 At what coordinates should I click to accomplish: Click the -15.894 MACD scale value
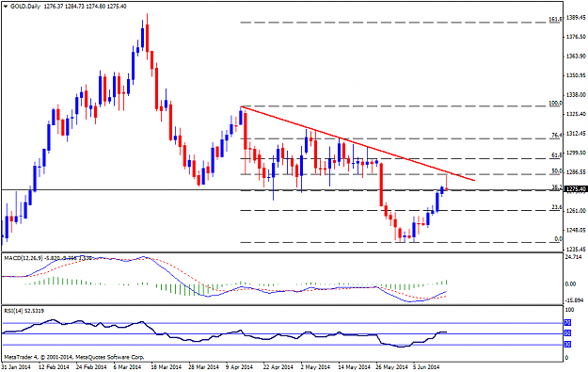[573, 300]
